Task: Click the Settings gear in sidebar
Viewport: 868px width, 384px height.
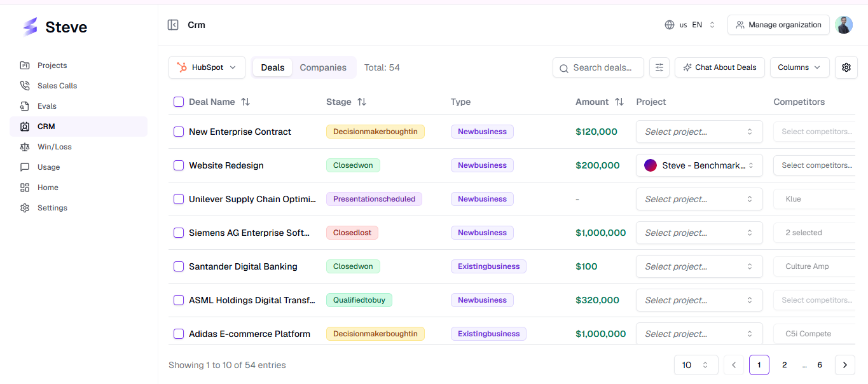Action: point(25,208)
